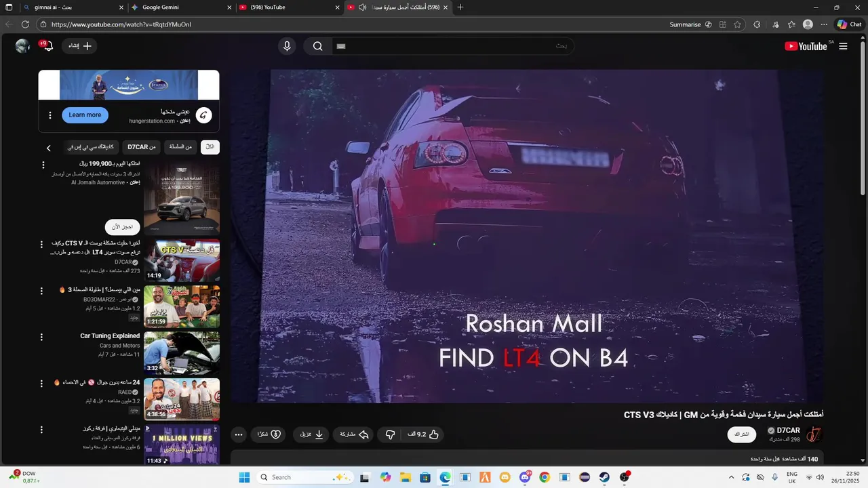Select the 'from the series' filter chip
Image resolution: width=868 pixels, height=488 pixels.
pos(180,147)
